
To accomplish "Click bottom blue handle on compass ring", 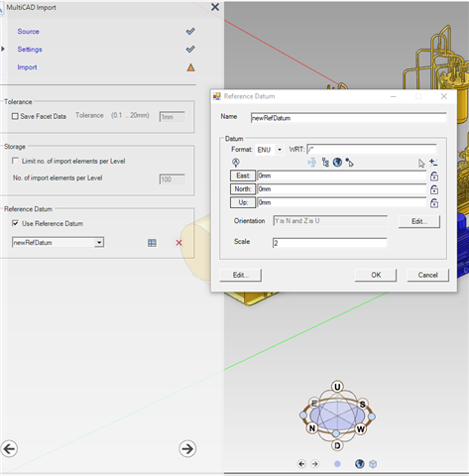I will pos(336,433).
